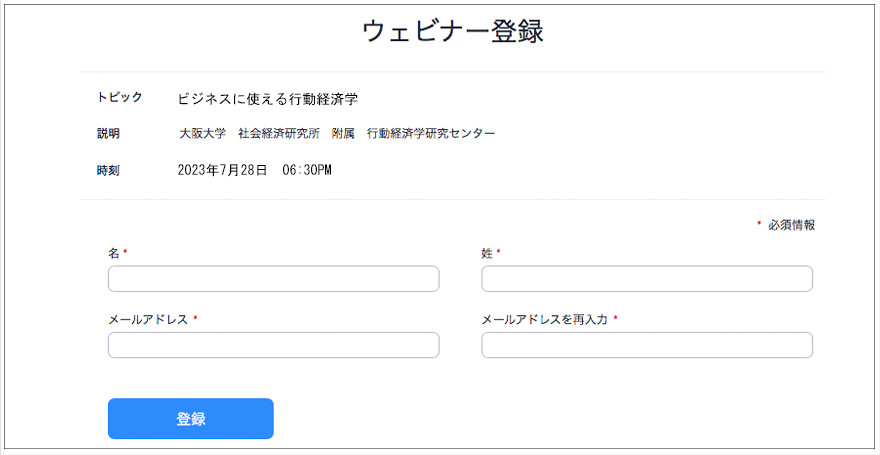Click the メールアドレス input field

coord(273,345)
